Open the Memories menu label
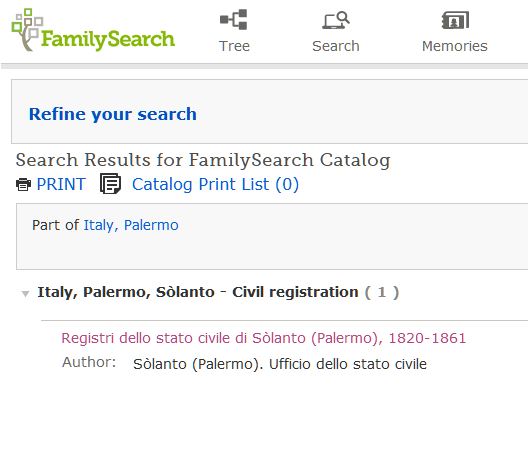Image resolution: width=528 pixels, height=462 pixels. pyautogui.click(x=455, y=46)
